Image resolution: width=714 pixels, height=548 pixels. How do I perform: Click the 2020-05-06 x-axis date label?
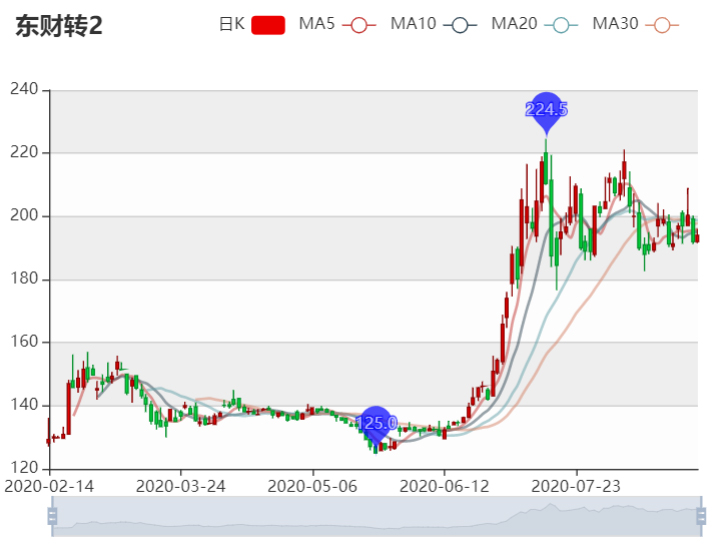312,487
